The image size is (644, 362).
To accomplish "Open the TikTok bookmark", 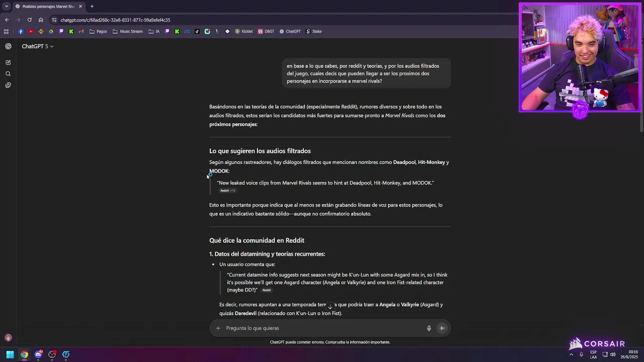I will pyautogui.click(x=197, y=31).
